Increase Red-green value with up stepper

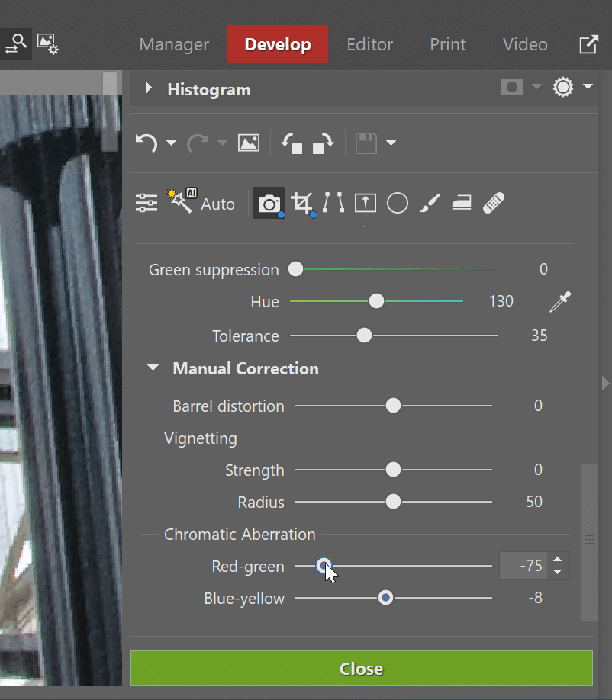click(x=558, y=560)
